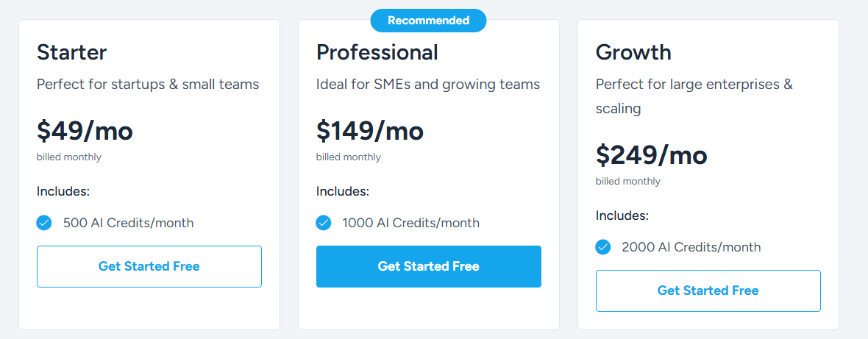Select the Growth plan heading
The width and height of the screenshot is (868, 339).
click(x=633, y=52)
